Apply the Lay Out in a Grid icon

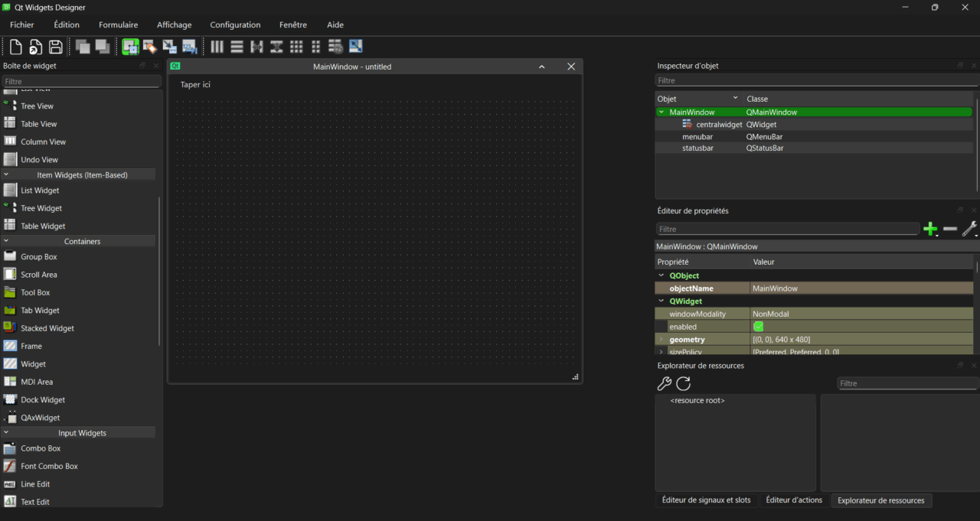tap(296, 46)
